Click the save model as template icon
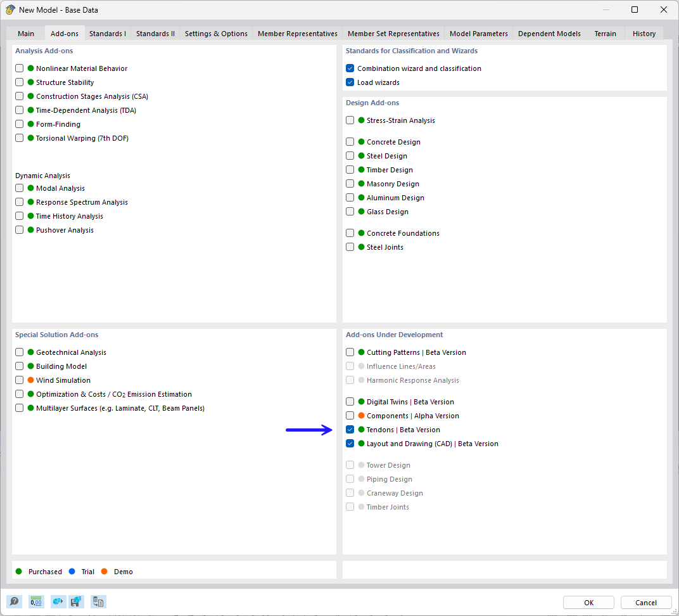Viewport: 679px width, 616px height. (77, 601)
